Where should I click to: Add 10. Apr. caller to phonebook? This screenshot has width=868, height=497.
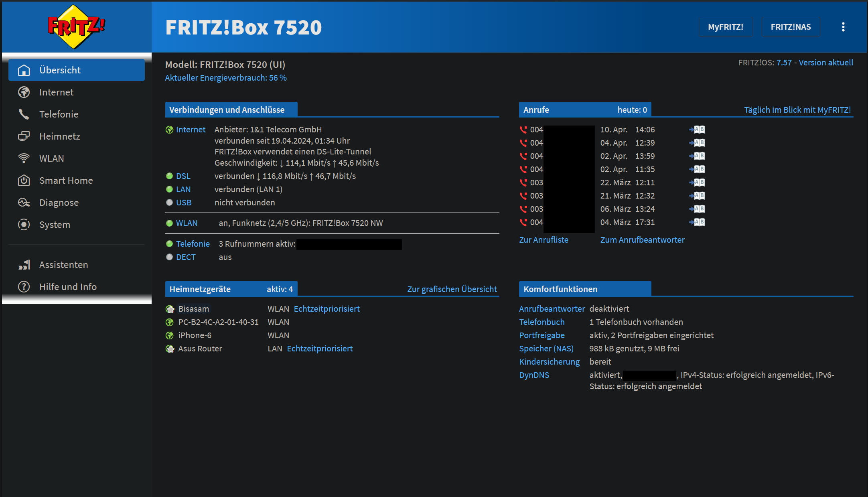pos(697,130)
